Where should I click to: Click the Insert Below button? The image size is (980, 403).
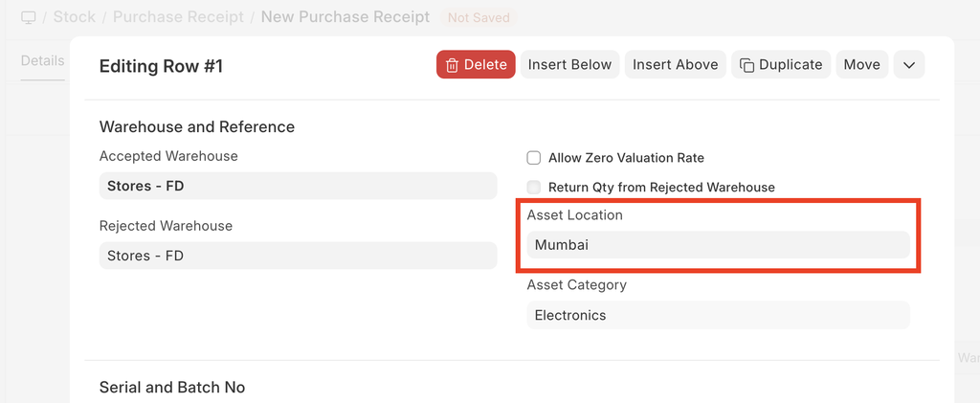click(x=569, y=64)
